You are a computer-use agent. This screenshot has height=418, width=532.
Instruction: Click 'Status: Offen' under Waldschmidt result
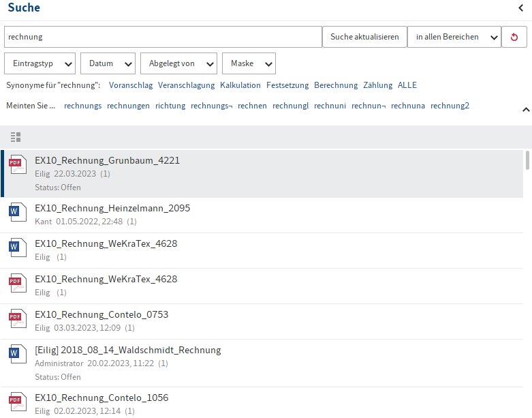58,377
